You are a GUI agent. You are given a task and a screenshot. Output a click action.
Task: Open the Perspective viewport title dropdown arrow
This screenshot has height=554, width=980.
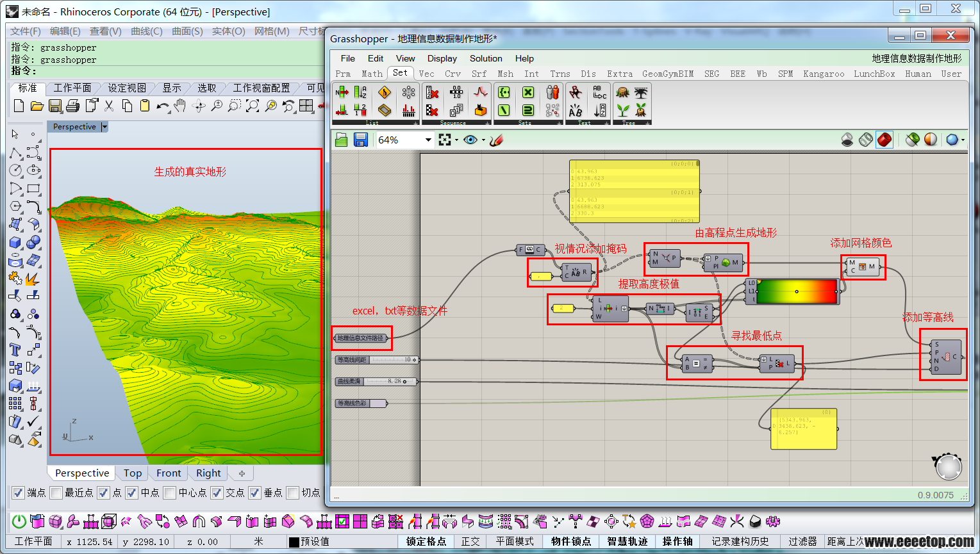pyautogui.click(x=104, y=127)
